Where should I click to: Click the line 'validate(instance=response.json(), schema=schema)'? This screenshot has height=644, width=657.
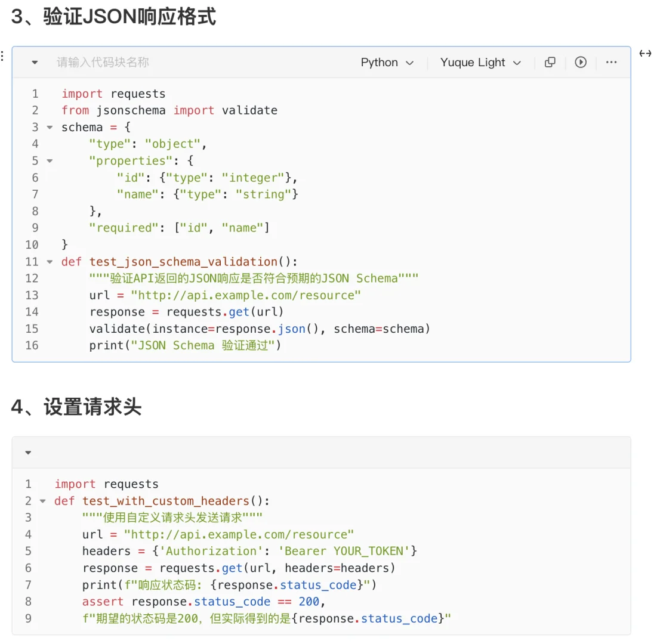point(260,329)
